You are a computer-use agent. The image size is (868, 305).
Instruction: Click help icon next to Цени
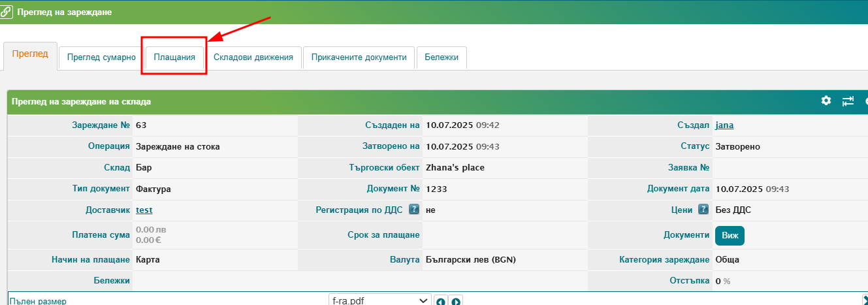pos(703,210)
